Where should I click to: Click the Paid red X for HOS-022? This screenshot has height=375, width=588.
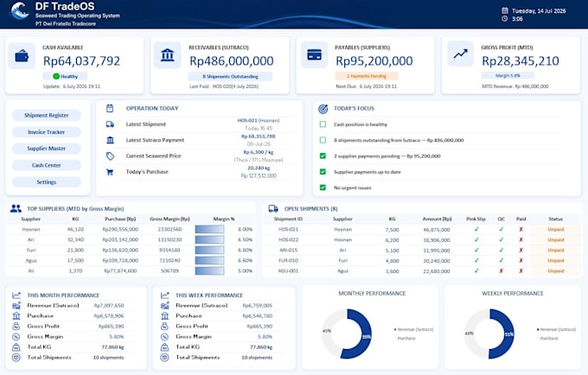tap(521, 239)
